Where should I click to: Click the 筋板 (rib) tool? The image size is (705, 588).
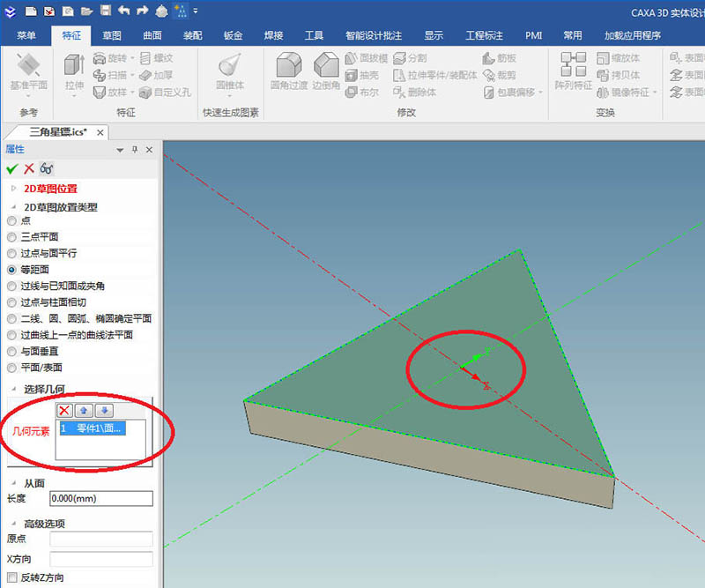499,58
